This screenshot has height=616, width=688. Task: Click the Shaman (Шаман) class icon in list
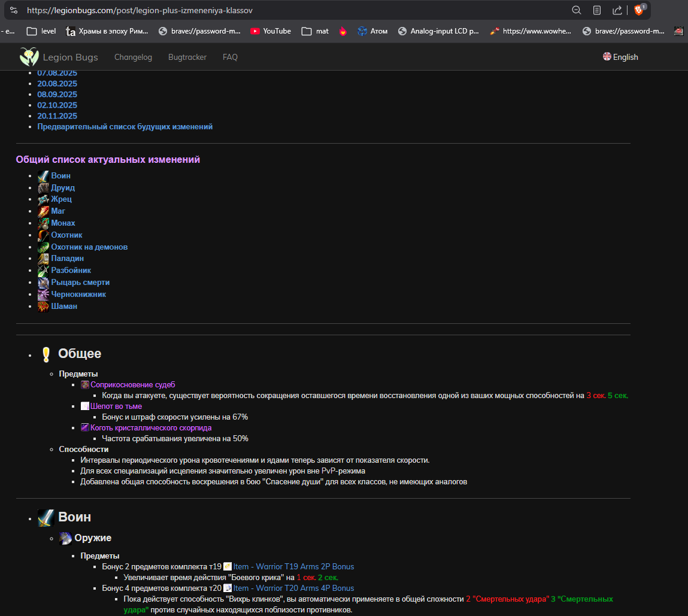point(43,307)
